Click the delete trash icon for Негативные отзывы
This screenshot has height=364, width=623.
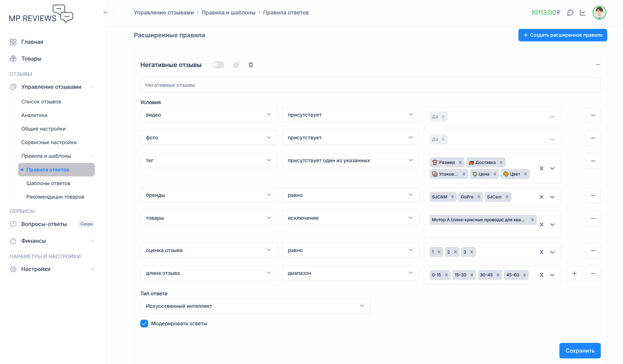(x=251, y=65)
